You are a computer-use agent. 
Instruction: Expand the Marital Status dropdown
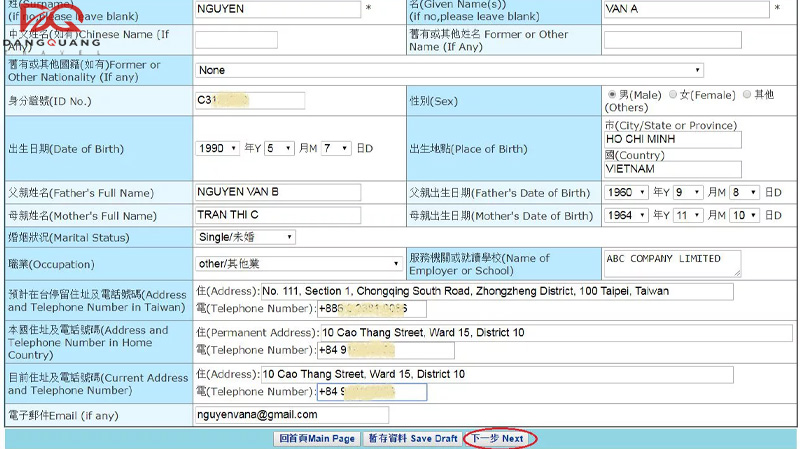(x=245, y=237)
